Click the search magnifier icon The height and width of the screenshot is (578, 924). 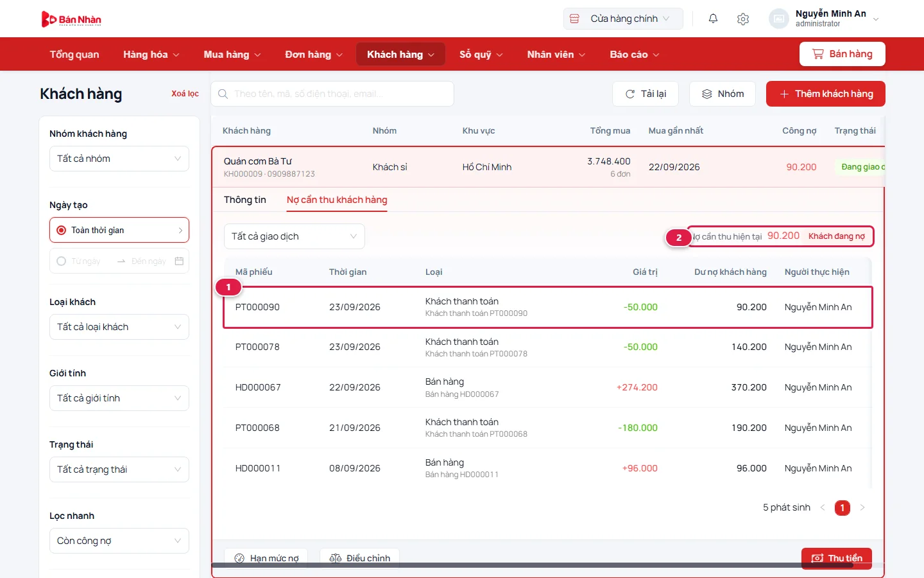tap(223, 94)
